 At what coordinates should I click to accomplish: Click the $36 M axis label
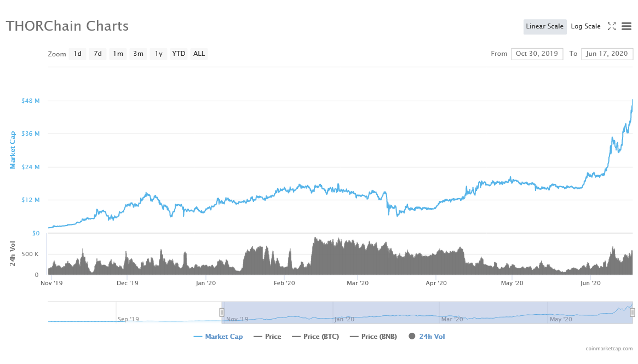[31, 134]
